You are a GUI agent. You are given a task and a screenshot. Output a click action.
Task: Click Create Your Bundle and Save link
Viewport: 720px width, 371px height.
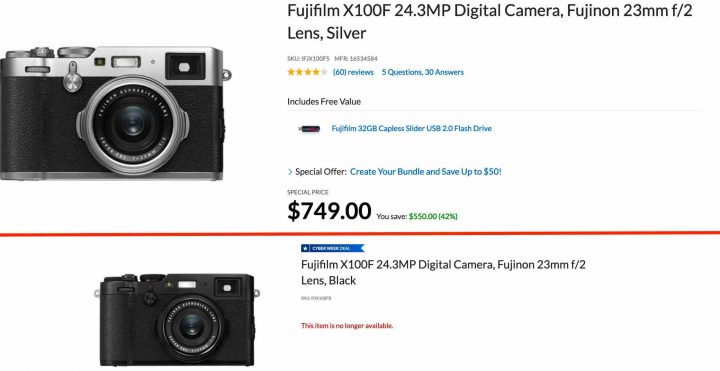(x=426, y=172)
